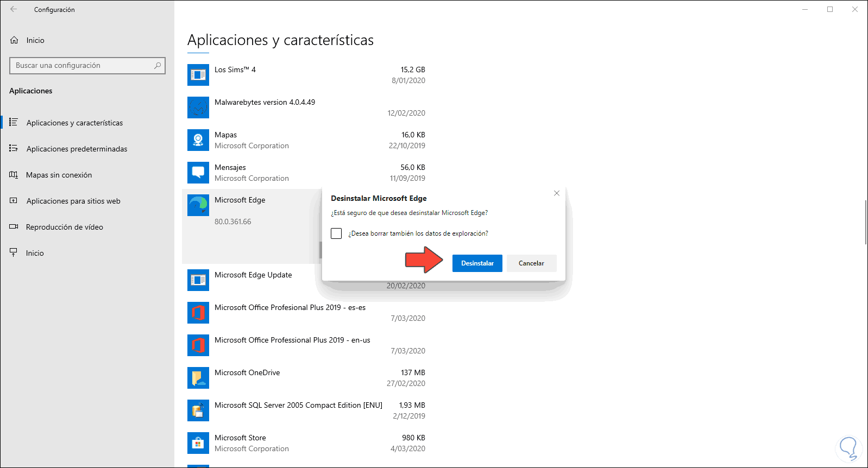Click the Cancelar button in dialog
The width and height of the screenshot is (868, 468).
pyautogui.click(x=532, y=263)
